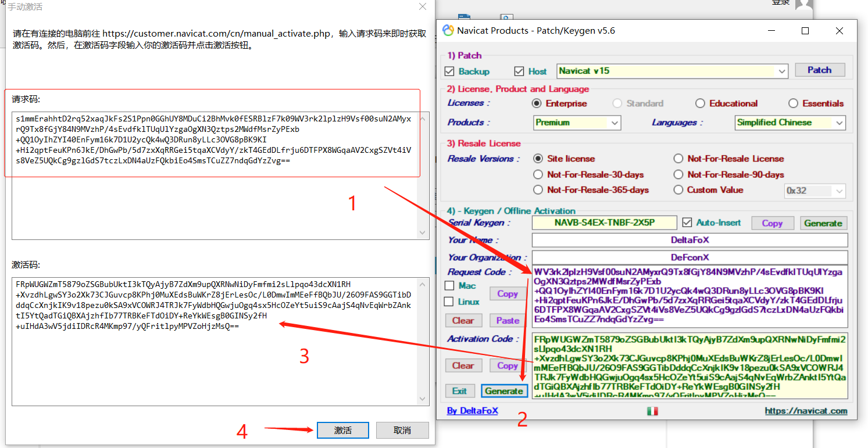Click the Your Organization field

tap(690, 257)
